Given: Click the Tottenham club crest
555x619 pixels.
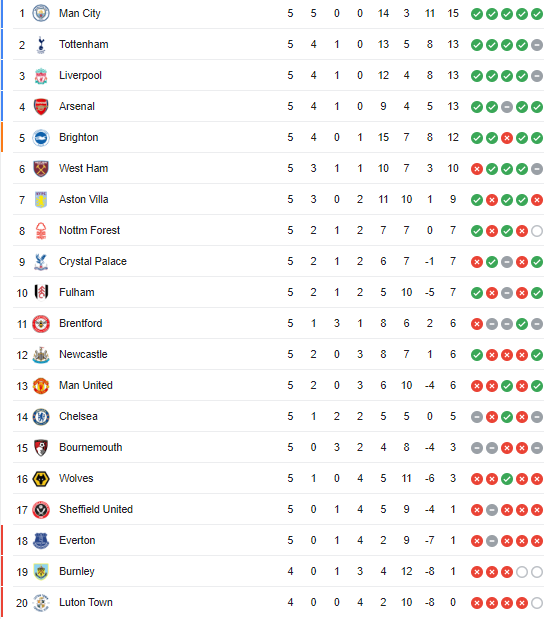Looking at the screenshot, I should tap(41, 45).
